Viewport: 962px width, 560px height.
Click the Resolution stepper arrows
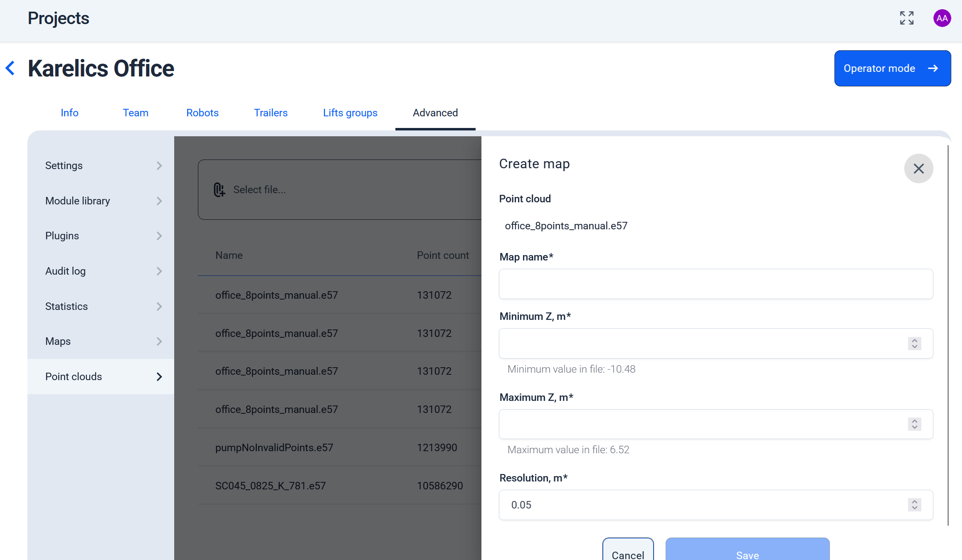914,505
